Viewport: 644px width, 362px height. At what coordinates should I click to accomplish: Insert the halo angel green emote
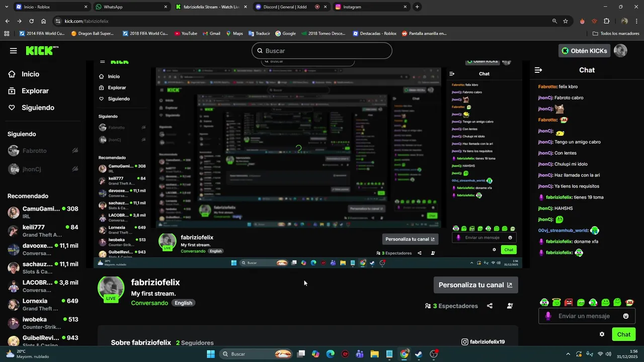[x=556, y=302]
